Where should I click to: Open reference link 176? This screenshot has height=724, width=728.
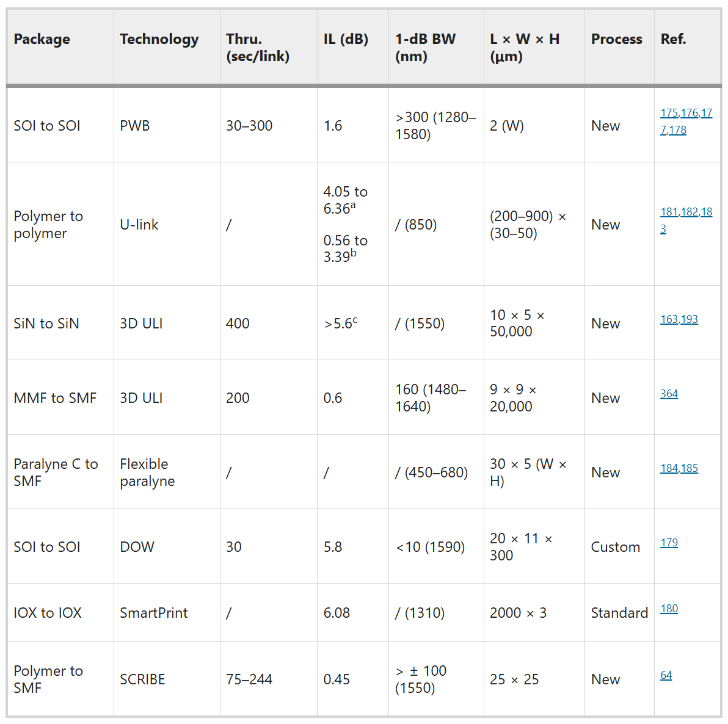[689, 113]
